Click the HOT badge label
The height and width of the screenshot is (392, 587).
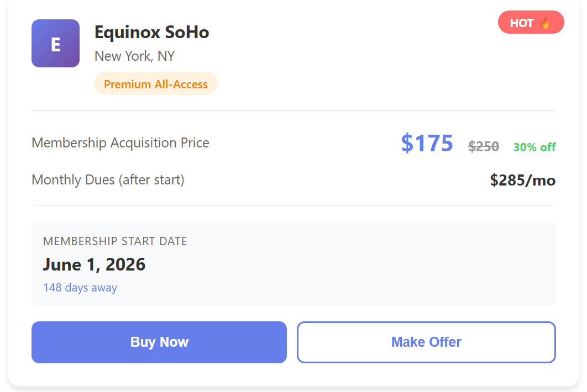point(522,23)
